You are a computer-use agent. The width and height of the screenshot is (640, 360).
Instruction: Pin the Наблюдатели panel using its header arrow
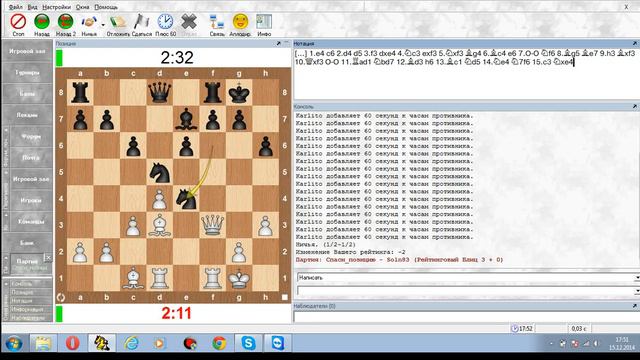tap(635, 306)
